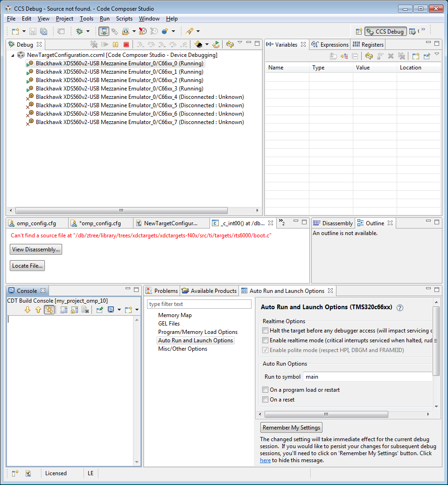Open the Load Program dropdown arrow
This screenshot has height=485, width=448.
point(134,31)
